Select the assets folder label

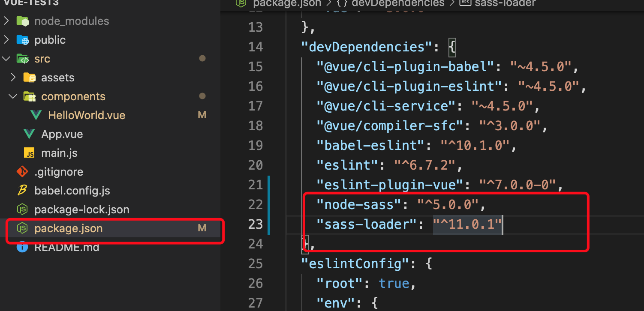58,78
